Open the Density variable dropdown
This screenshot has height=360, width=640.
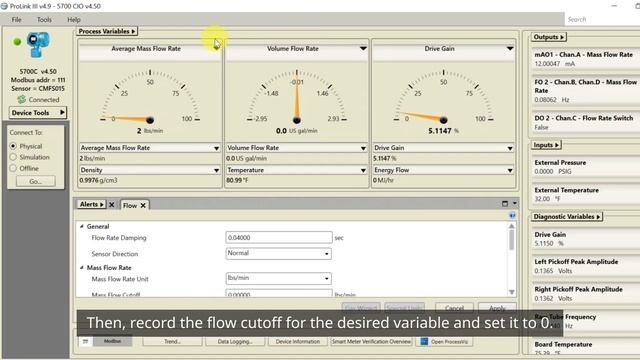click(216, 170)
